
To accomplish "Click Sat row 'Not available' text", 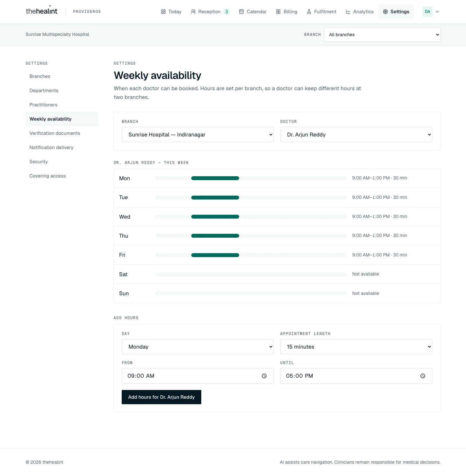I will [365, 274].
